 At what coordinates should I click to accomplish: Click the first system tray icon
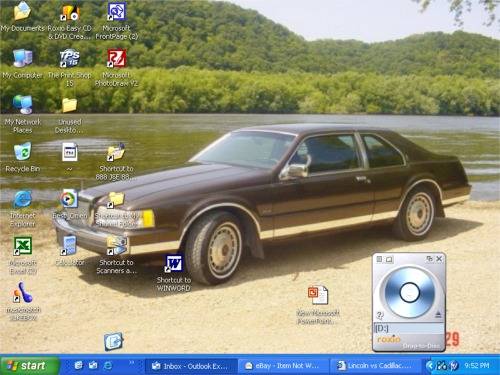point(442,366)
